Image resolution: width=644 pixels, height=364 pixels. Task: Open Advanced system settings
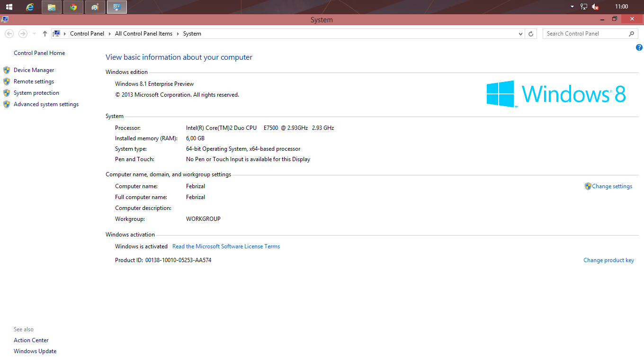click(46, 104)
